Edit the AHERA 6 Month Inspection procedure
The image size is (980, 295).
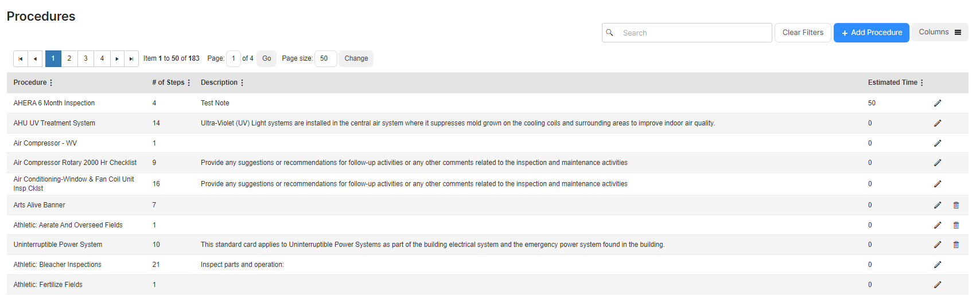coord(938,103)
